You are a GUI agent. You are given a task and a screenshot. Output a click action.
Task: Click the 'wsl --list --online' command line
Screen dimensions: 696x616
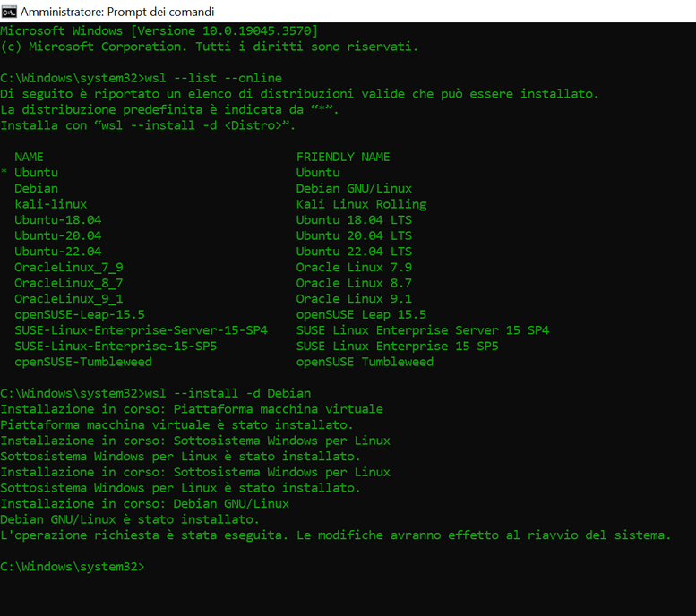pos(142,78)
